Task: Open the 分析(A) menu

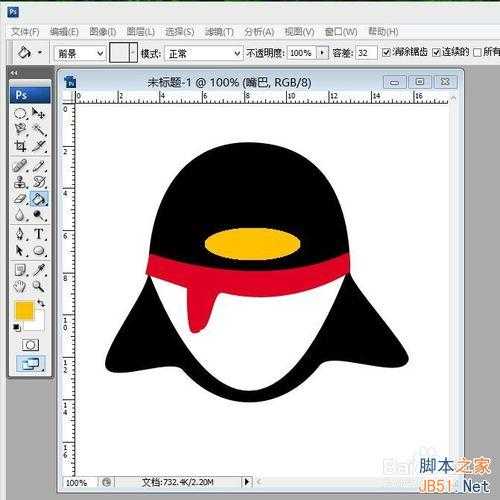Action: point(259,32)
